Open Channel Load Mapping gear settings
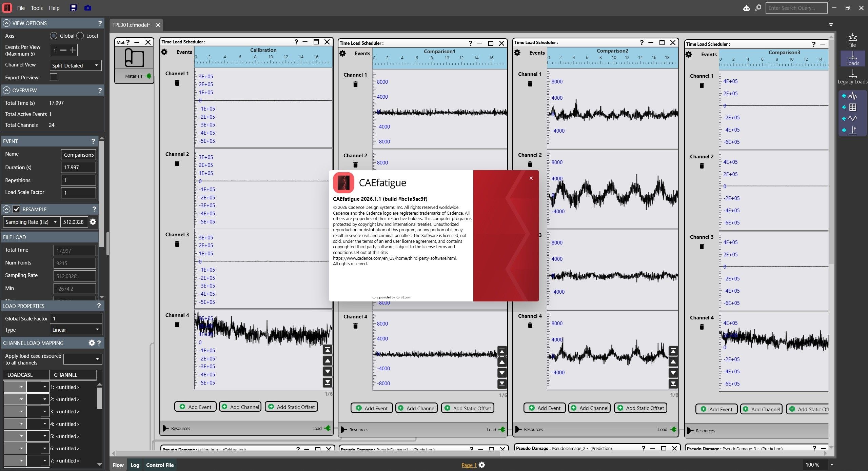This screenshot has width=868, height=471. pyautogui.click(x=92, y=343)
